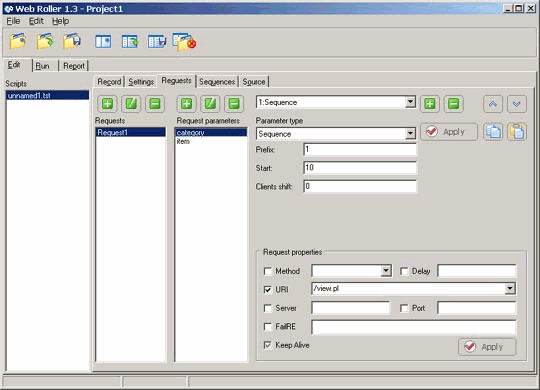The image size is (540, 390).
Task: Switch to the Source tab
Action: (254, 82)
